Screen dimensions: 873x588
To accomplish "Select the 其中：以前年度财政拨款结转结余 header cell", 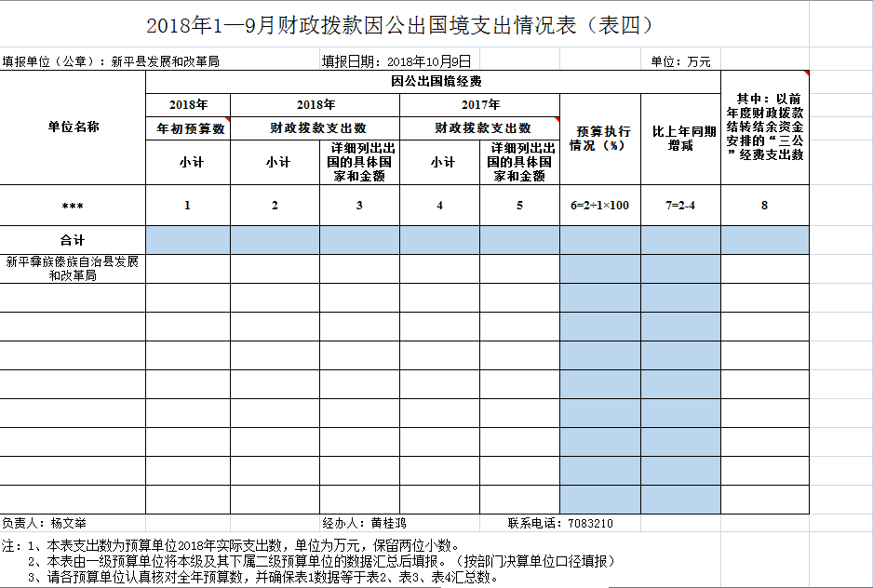I will [x=765, y=127].
